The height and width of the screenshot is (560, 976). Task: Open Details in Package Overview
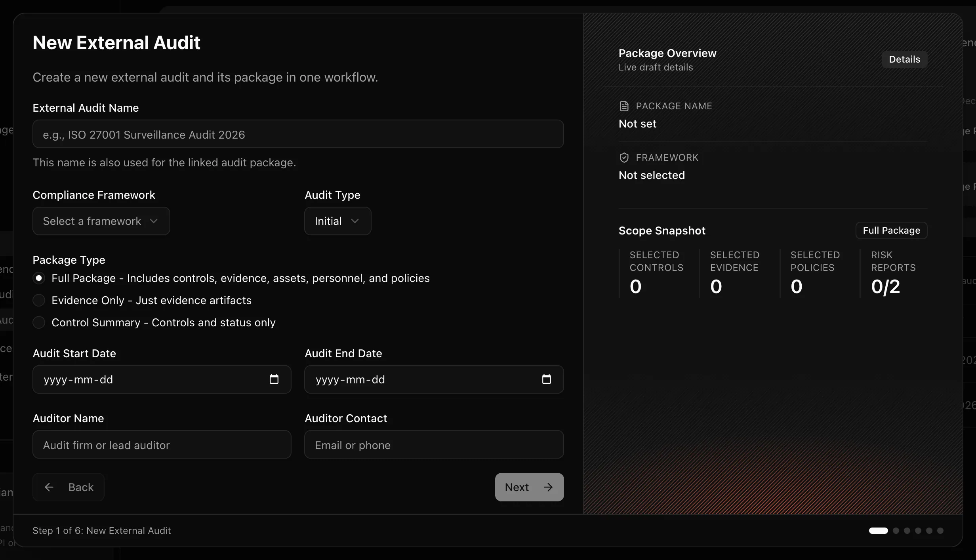904,59
